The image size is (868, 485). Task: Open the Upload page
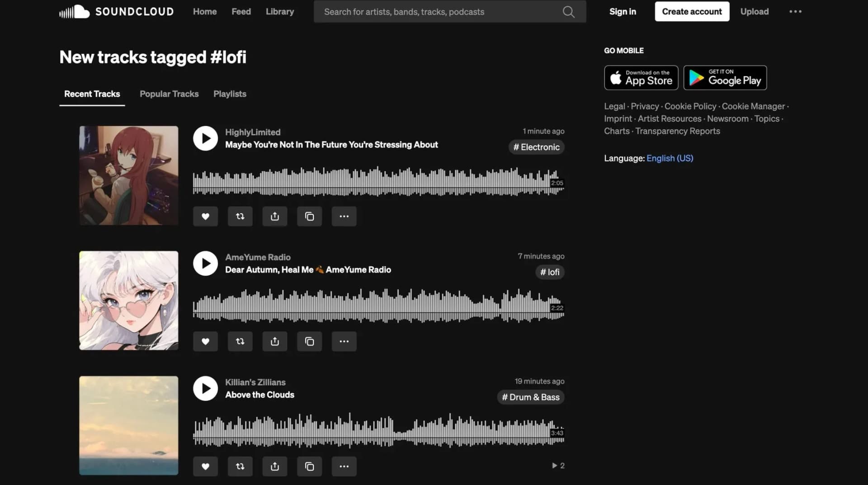[754, 12]
